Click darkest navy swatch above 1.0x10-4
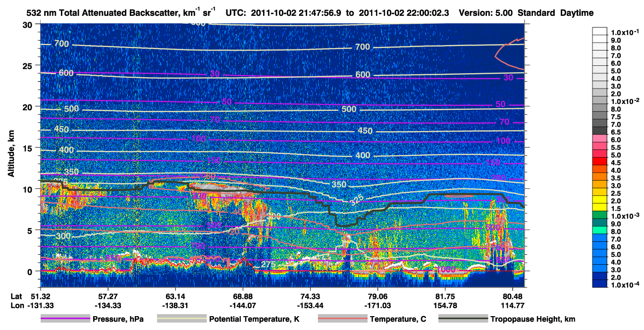Image resolution: width=644 pixels, height=330 pixels. pos(600,283)
